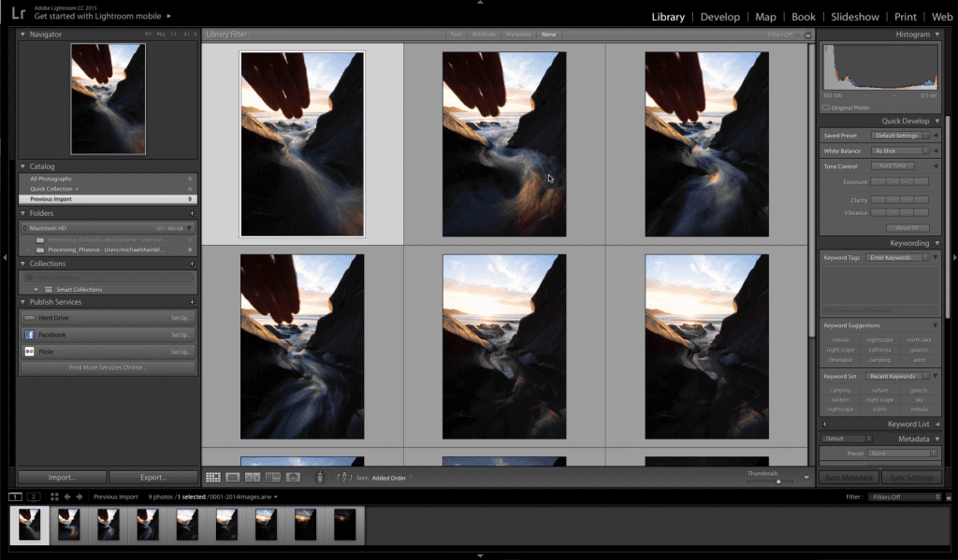
Task: Open Compare view (XY icon)
Action: 253,478
